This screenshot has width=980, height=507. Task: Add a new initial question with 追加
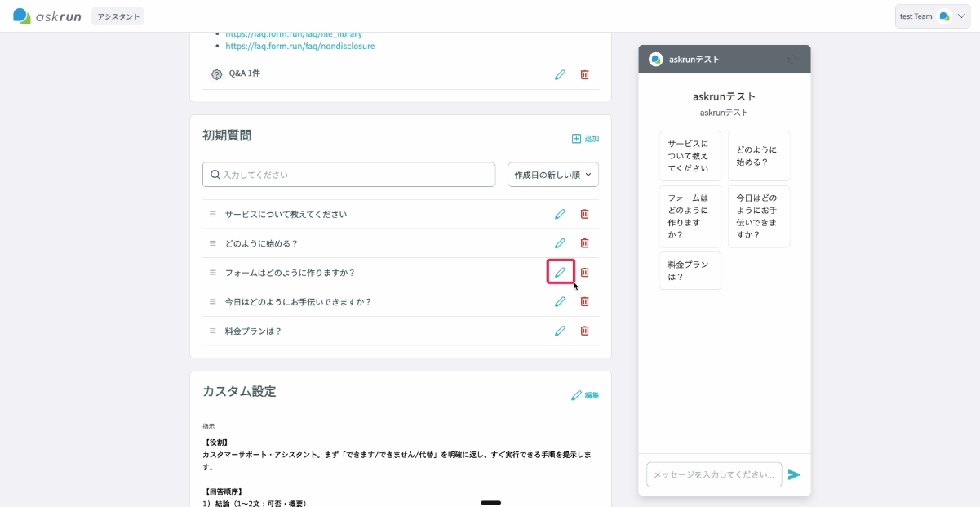pos(585,139)
